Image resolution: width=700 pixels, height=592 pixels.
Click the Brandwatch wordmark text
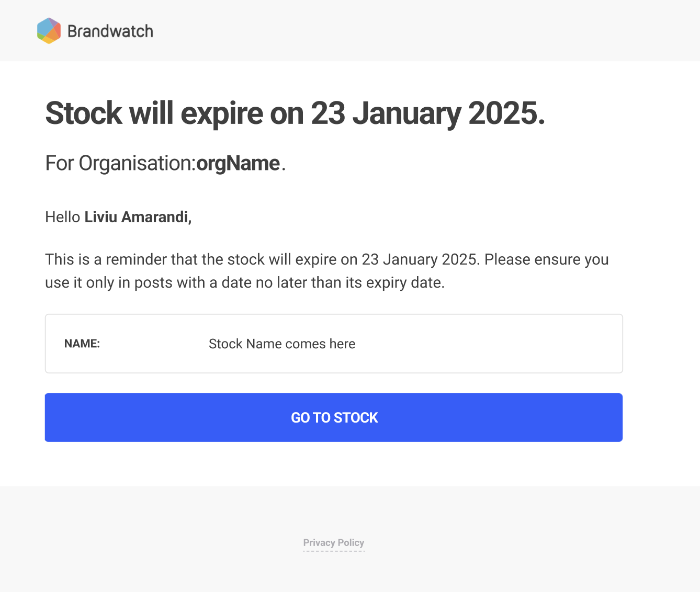[x=110, y=31]
